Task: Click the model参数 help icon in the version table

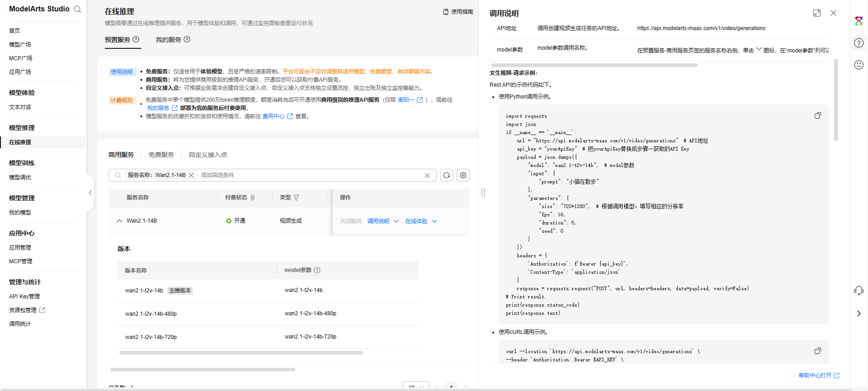Action: [317, 270]
